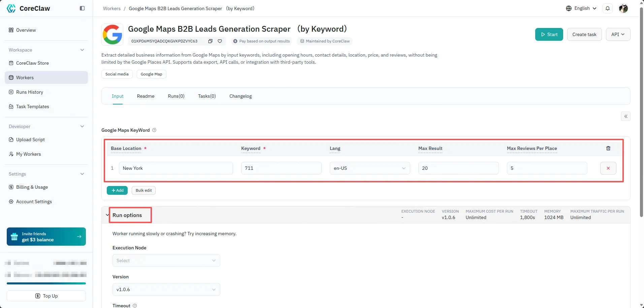Switch to the Tasks(0) tab
This screenshot has width=644, height=308.
207,96
